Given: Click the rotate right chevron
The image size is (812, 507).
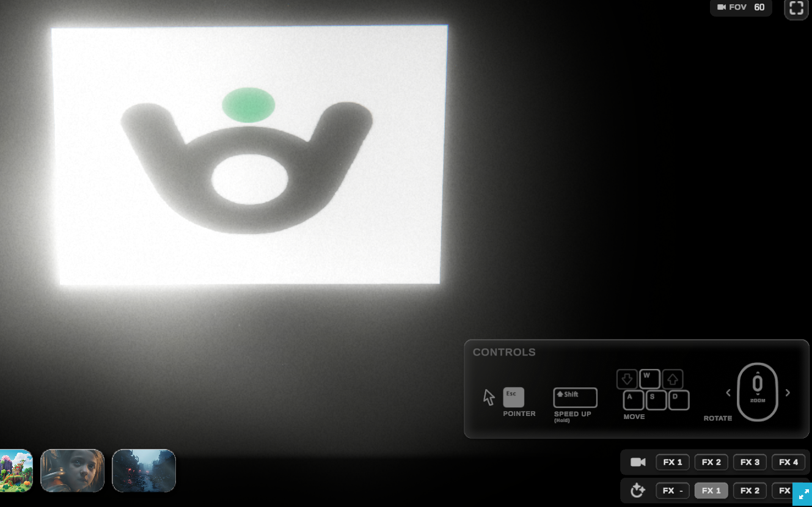Looking at the screenshot, I should coord(788,393).
